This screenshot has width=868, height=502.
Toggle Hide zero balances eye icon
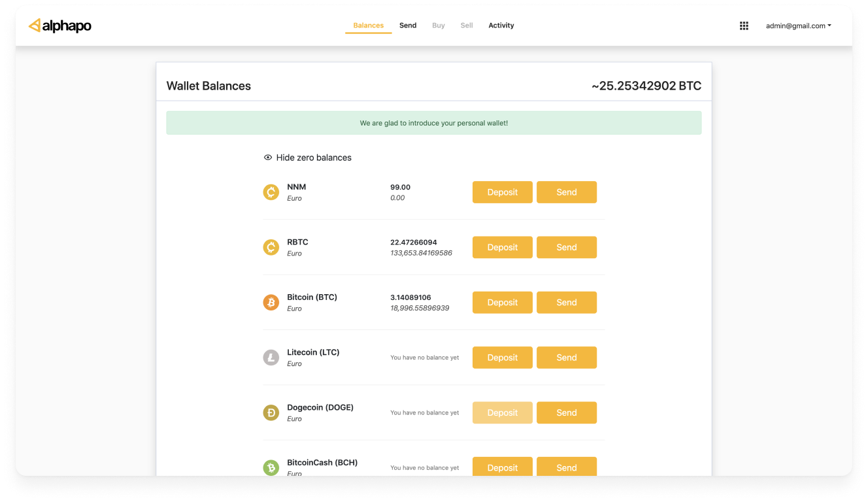coord(268,158)
